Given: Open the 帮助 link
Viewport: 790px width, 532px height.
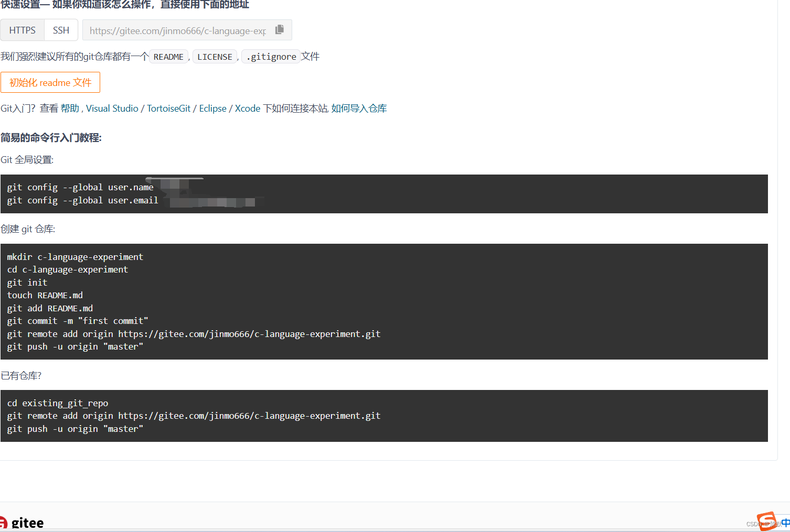Looking at the screenshot, I should 70,108.
